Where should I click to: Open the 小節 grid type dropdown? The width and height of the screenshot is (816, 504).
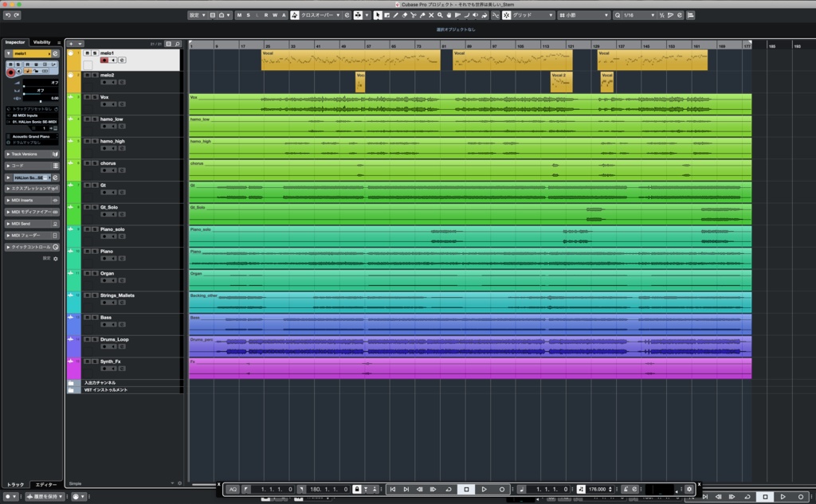(x=583, y=15)
